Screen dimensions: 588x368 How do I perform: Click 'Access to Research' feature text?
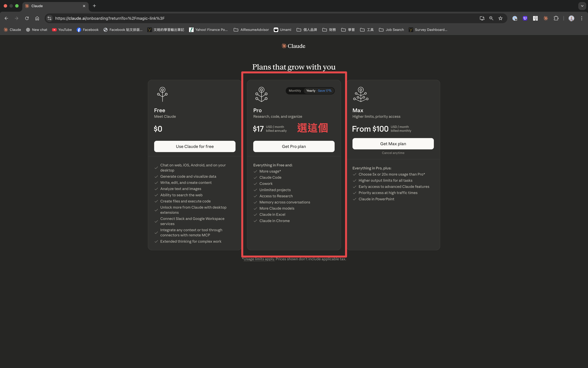(276, 196)
